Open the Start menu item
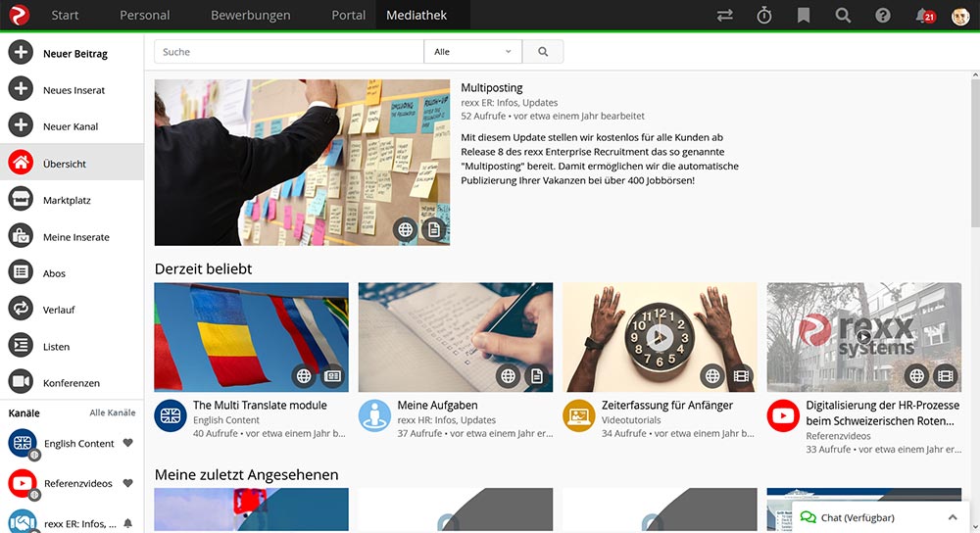Screen dimensions: 980x533 (x=65, y=15)
